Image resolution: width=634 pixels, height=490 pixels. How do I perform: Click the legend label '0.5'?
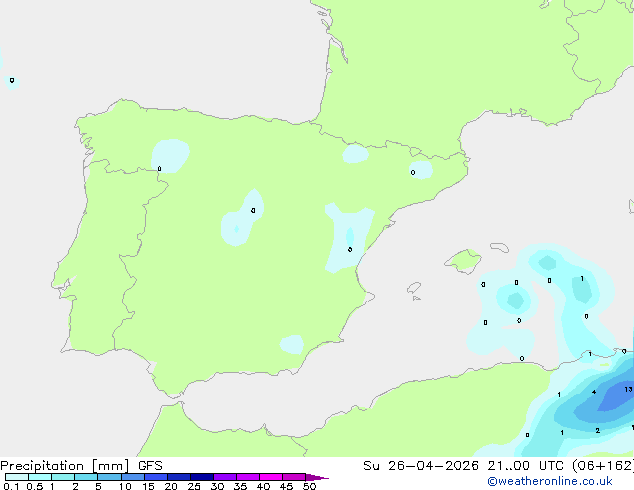(x=35, y=486)
